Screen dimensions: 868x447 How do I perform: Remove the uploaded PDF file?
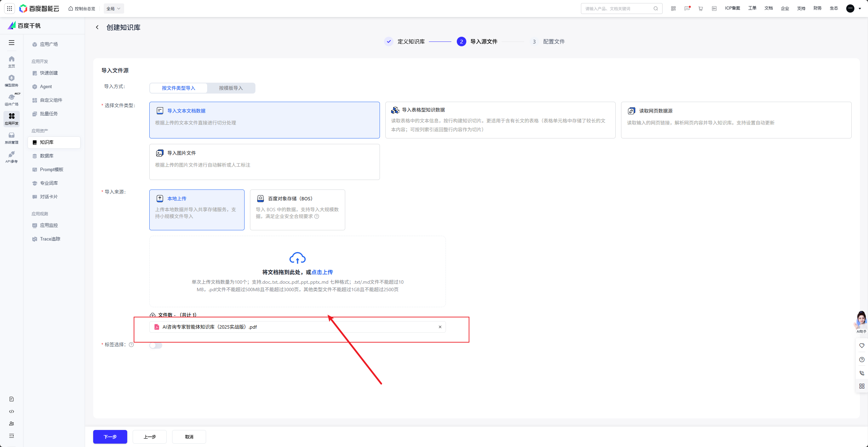[440, 327]
